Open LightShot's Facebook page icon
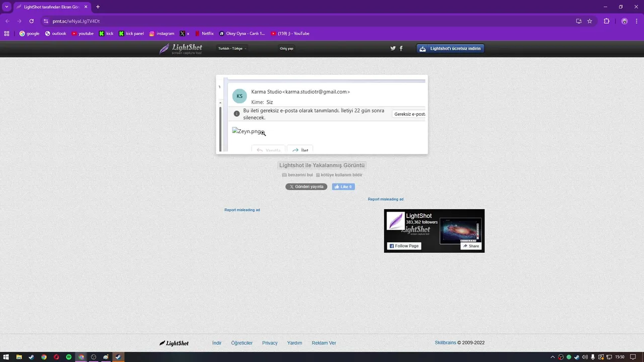This screenshot has height=362, width=644. (401, 48)
